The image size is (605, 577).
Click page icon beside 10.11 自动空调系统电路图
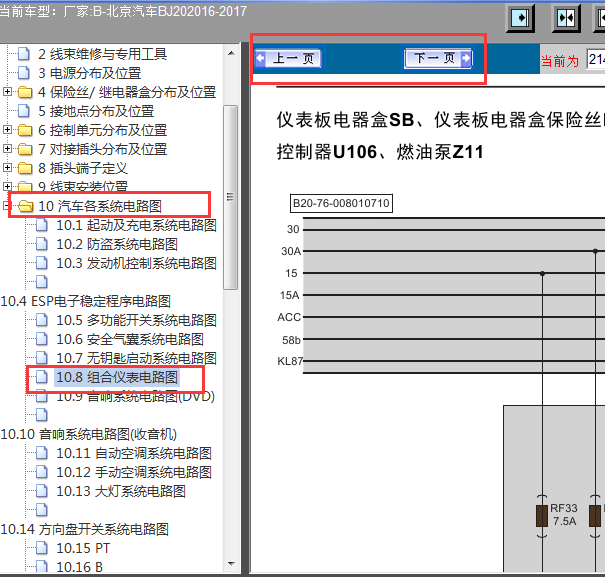[x=42, y=453]
